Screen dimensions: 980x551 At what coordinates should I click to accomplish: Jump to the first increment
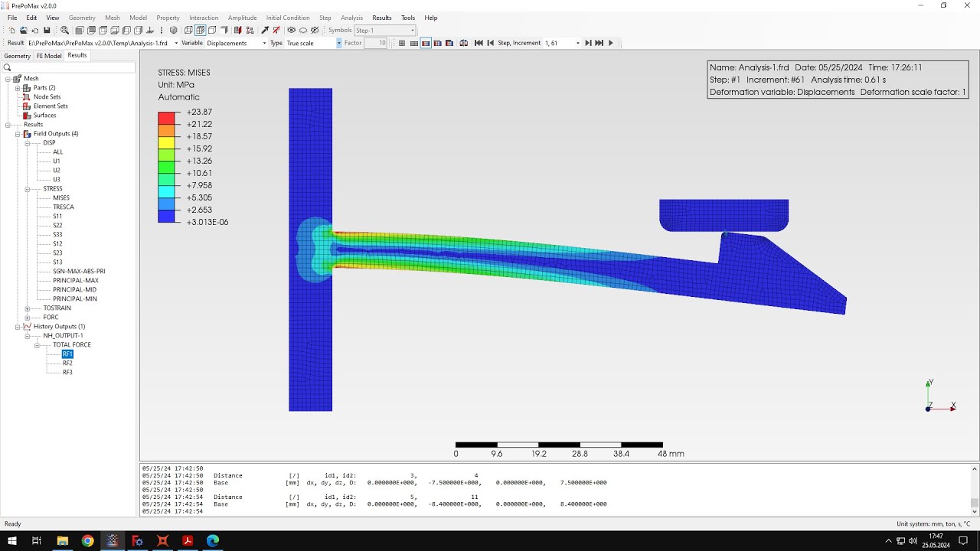coord(479,43)
